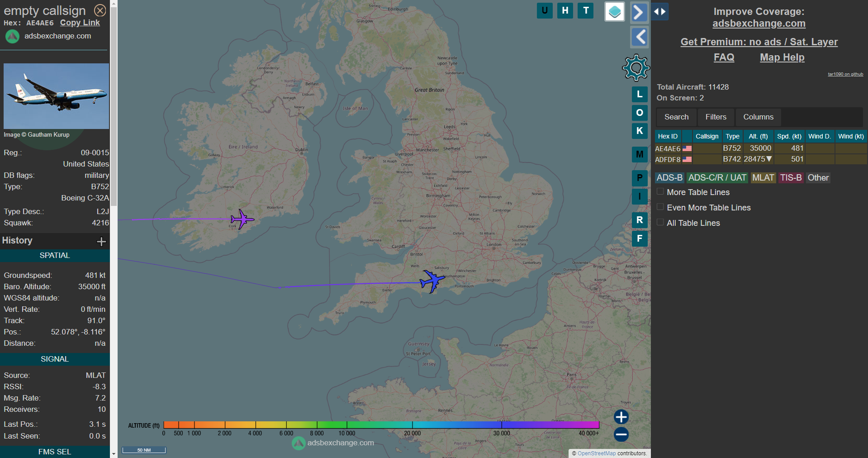This screenshot has width=868, height=458.
Task: Click the ADS-B source legend label
Action: (x=669, y=178)
